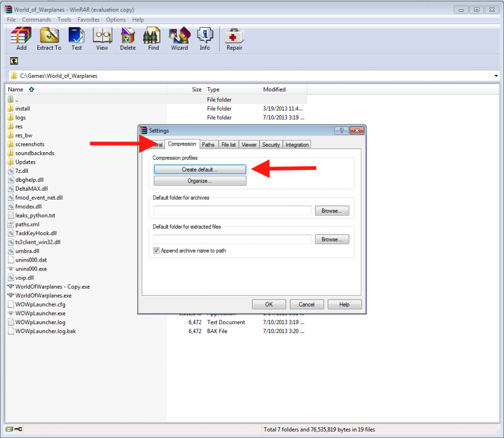The height and width of the screenshot is (438, 504).
Task: Select the paths.xml file icon
Action: (x=11, y=224)
